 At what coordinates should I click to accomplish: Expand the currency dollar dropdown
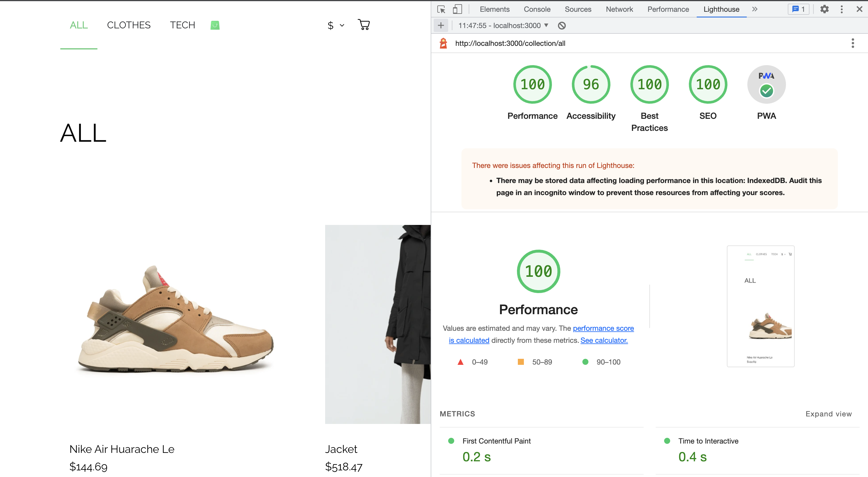pos(336,25)
